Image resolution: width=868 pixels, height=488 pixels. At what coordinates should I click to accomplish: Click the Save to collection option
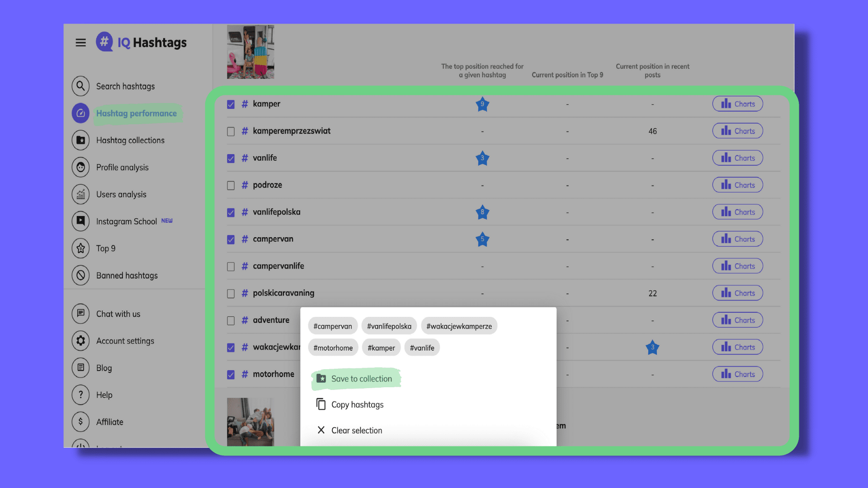[361, 379]
